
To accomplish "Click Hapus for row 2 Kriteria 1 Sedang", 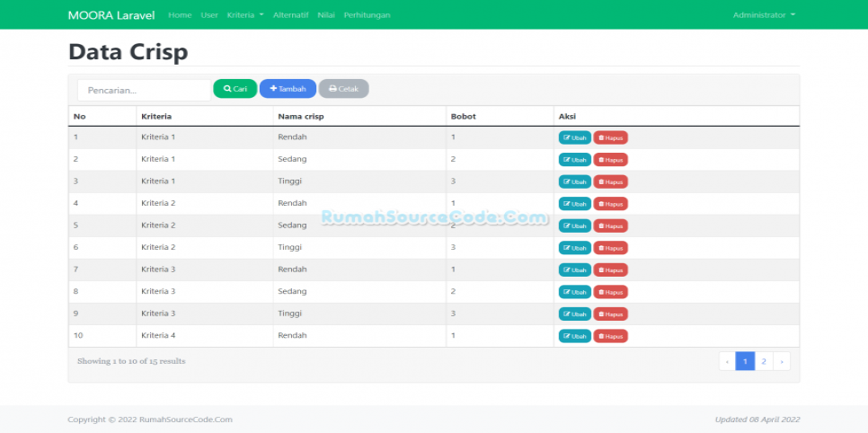I will pyautogui.click(x=611, y=160).
